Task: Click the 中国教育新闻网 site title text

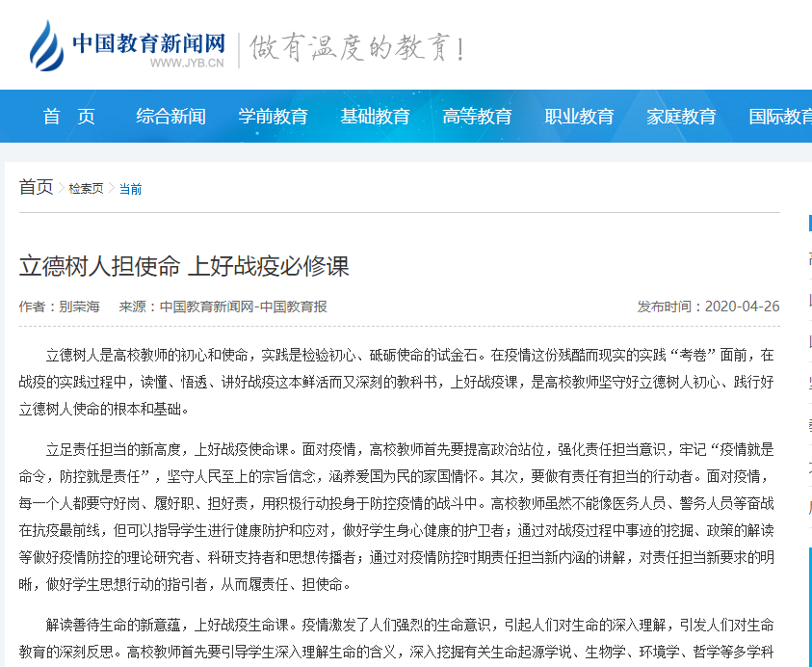Action: click(x=148, y=43)
